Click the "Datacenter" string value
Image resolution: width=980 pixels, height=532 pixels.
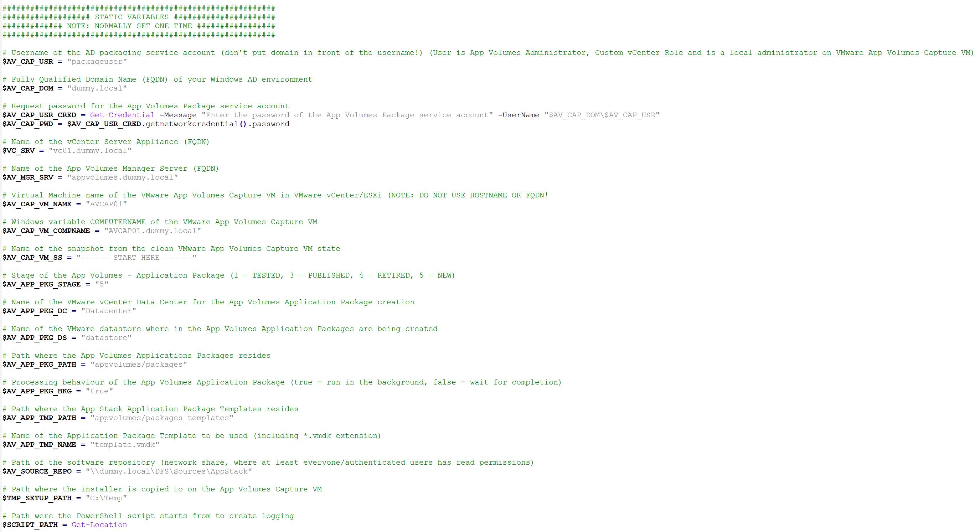pos(108,311)
